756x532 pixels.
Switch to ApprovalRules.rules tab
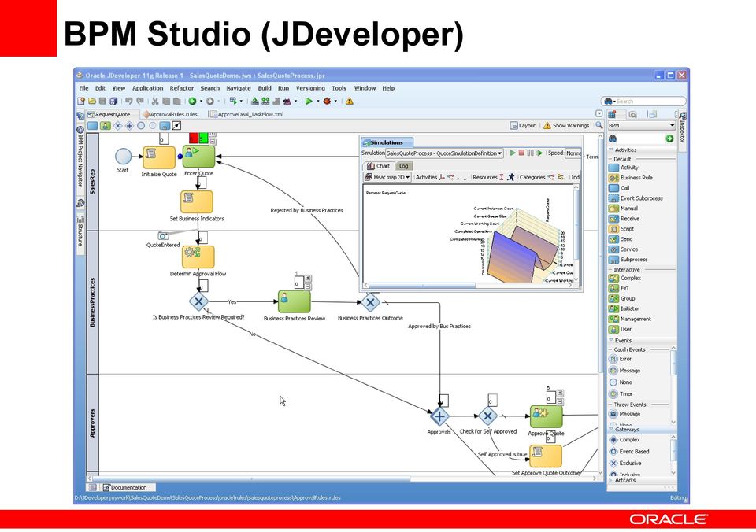pyautogui.click(x=170, y=114)
